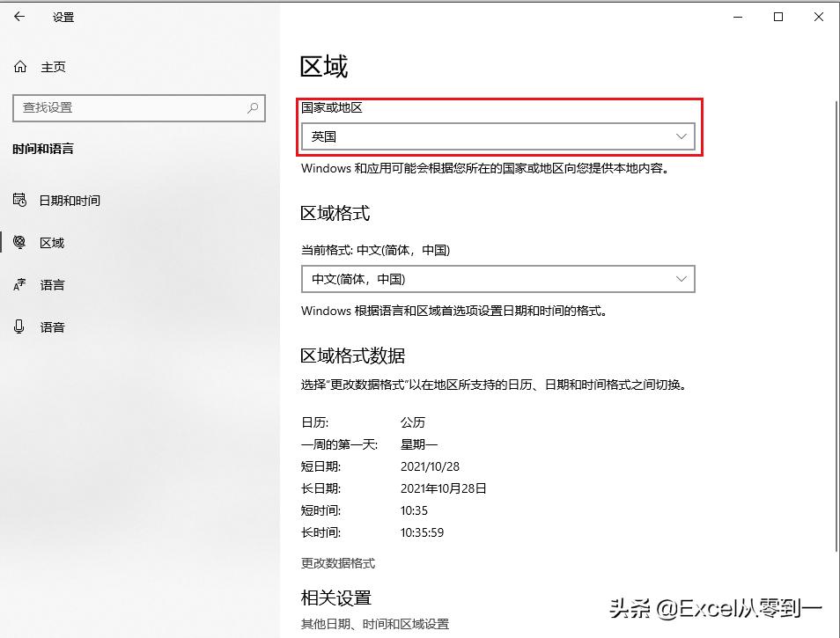The image size is (840, 638).
Task: Select the microphone icon for 语音
Action: pyautogui.click(x=19, y=326)
